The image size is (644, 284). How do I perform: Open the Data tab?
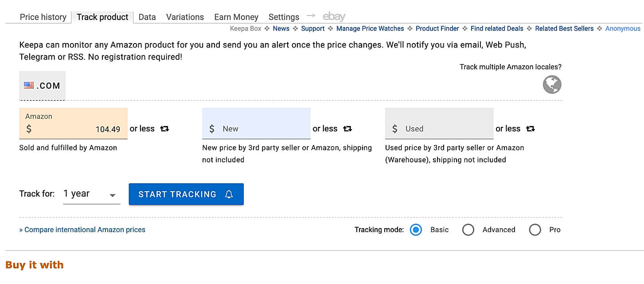(x=147, y=17)
